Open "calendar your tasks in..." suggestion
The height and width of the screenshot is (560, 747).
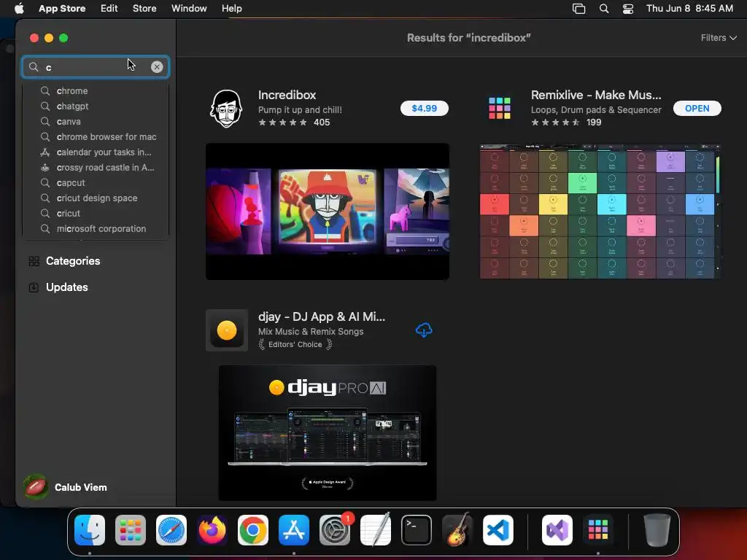(96, 152)
